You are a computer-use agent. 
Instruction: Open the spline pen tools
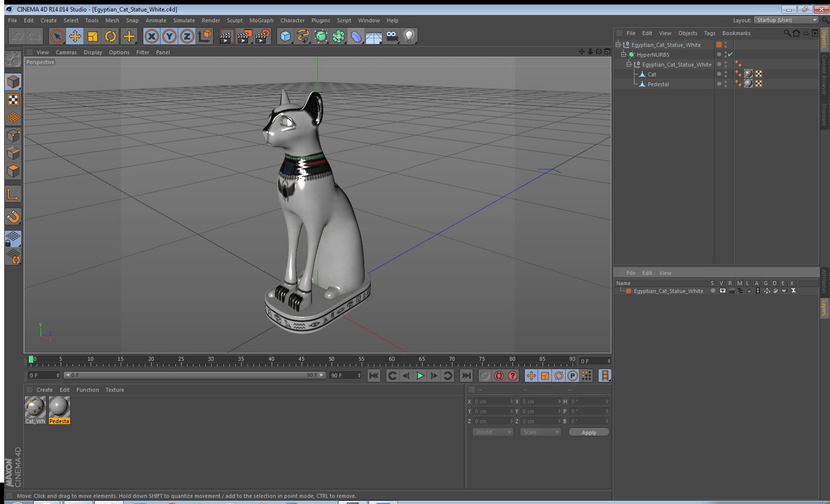(x=303, y=36)
